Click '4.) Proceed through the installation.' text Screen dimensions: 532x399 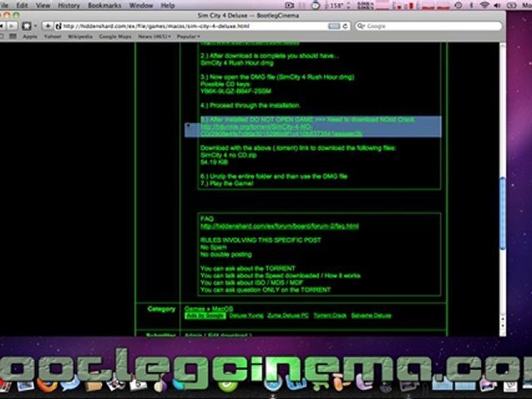[x=250, y=105]
